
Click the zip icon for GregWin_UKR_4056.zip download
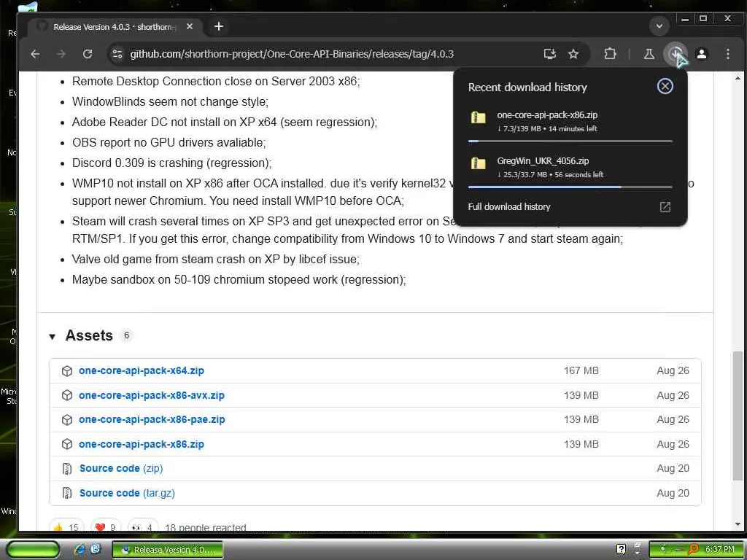pos(478,163)
